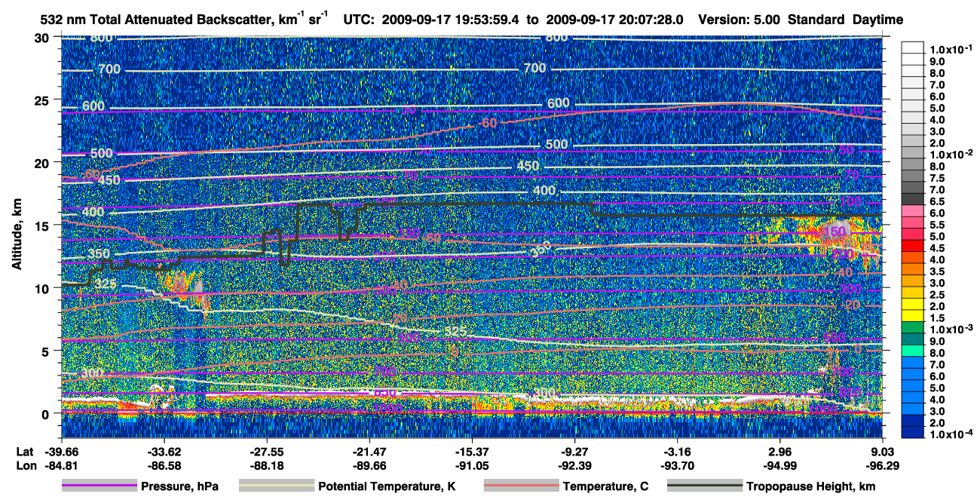
Task: Click the colorbar label '1.0x10-3'
Action: (953, 330)
